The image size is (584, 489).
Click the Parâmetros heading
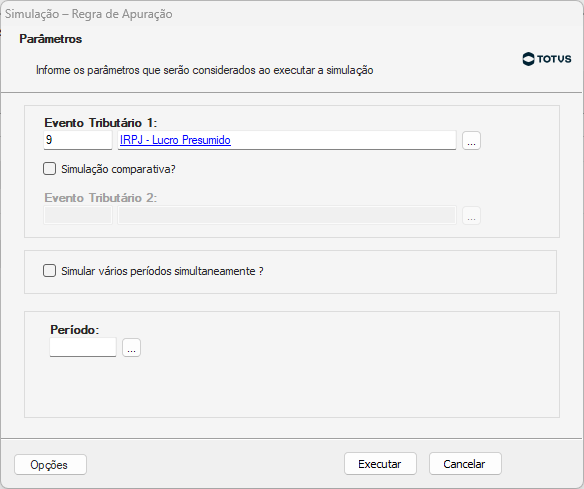click(x=51, y=39)
